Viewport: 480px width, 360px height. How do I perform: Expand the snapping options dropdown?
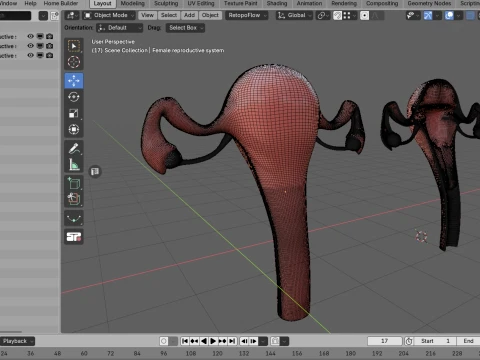[x=349, y=16]
